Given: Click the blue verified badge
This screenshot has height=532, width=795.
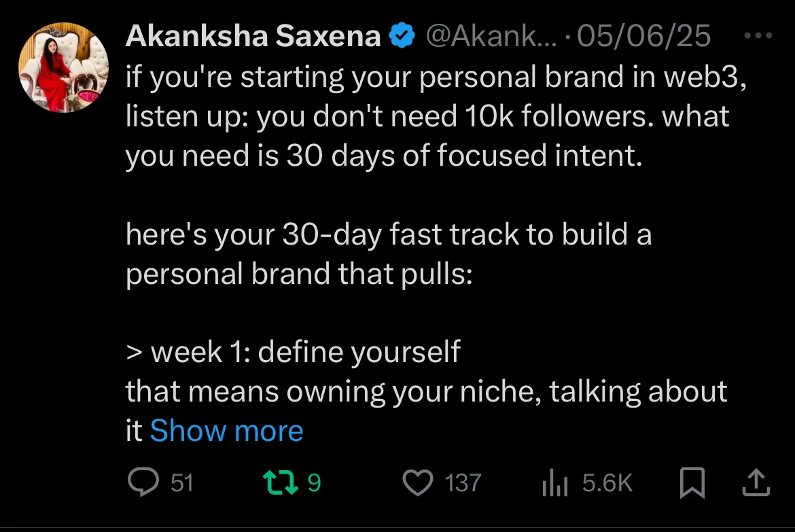Looking at the screenshot, I should [402, 36].
